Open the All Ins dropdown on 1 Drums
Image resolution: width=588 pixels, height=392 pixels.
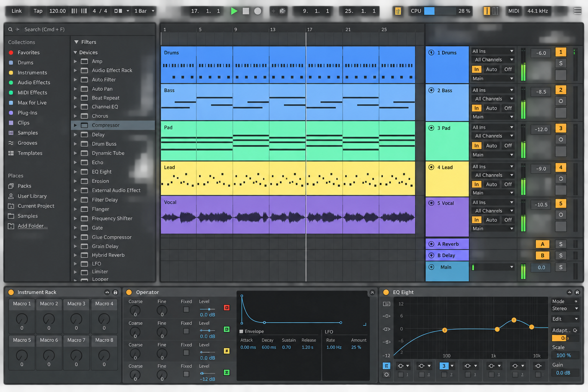coord(493,51)
